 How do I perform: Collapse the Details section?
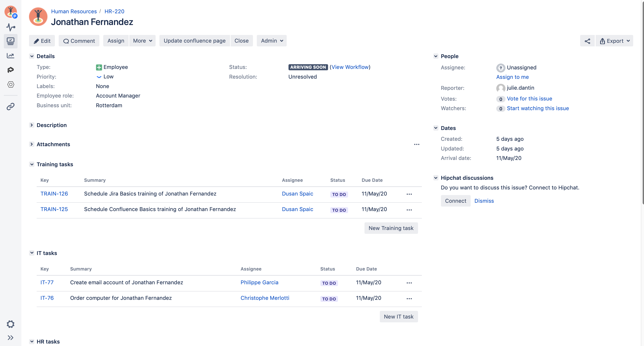tap(32, 56)
